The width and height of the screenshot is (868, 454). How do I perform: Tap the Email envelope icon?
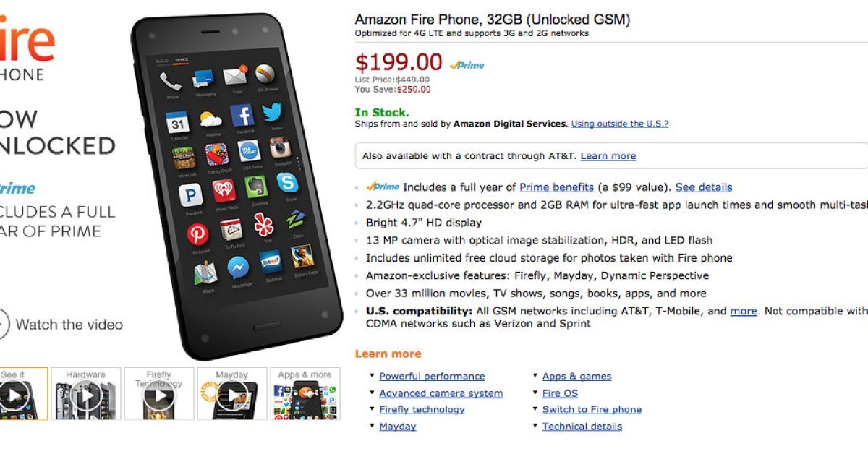[234, 77]
